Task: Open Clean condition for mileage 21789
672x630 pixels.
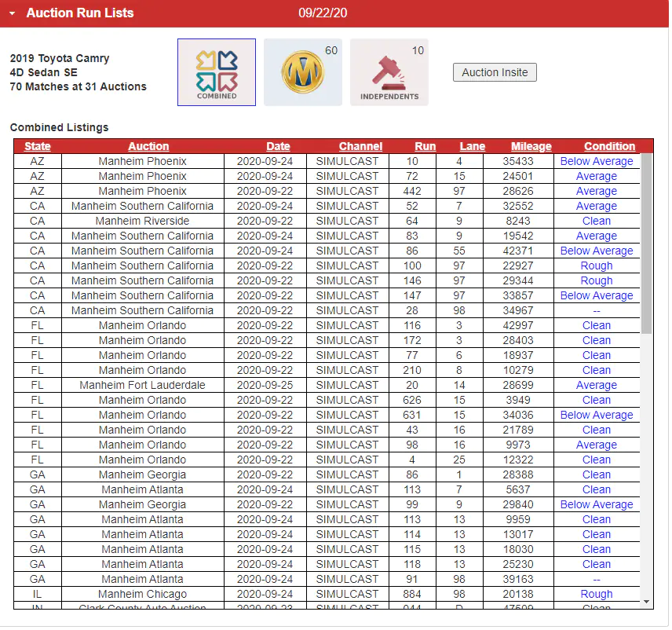Action: click(x=598, y=431)
